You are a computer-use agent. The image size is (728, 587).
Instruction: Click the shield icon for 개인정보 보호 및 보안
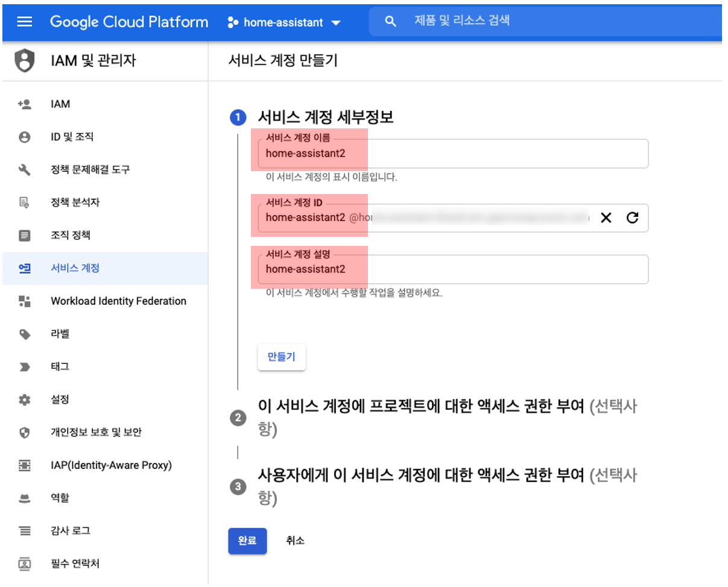(x=25, y=432)
